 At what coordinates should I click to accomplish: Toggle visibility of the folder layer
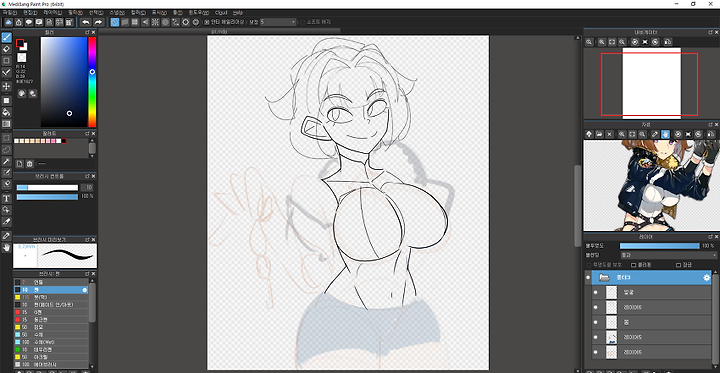[x=588, y=277]
